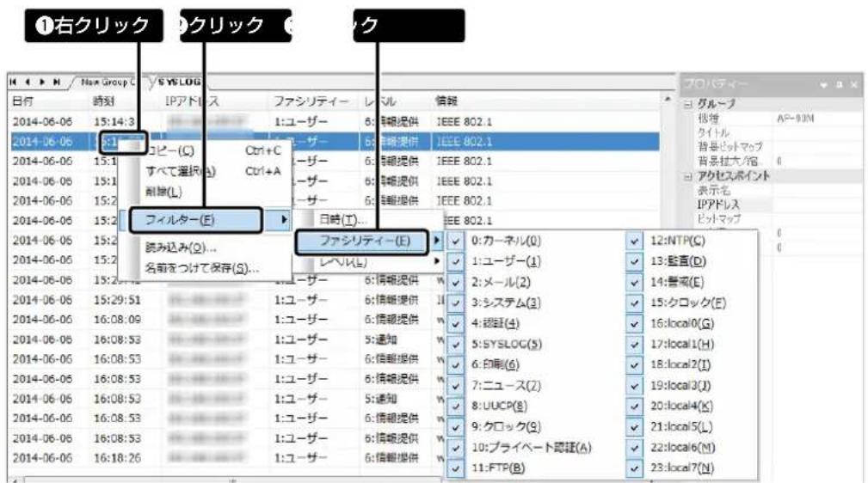The width and height of the screenshot is (868, 483).
Task: Collapse the グループ property section
Action: pos(688,104)
